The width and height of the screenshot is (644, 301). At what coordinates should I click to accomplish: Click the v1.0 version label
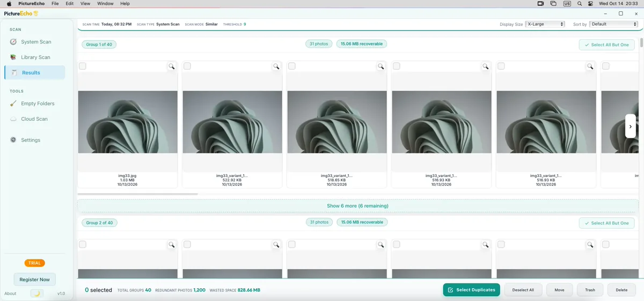(x=61, y=293)
